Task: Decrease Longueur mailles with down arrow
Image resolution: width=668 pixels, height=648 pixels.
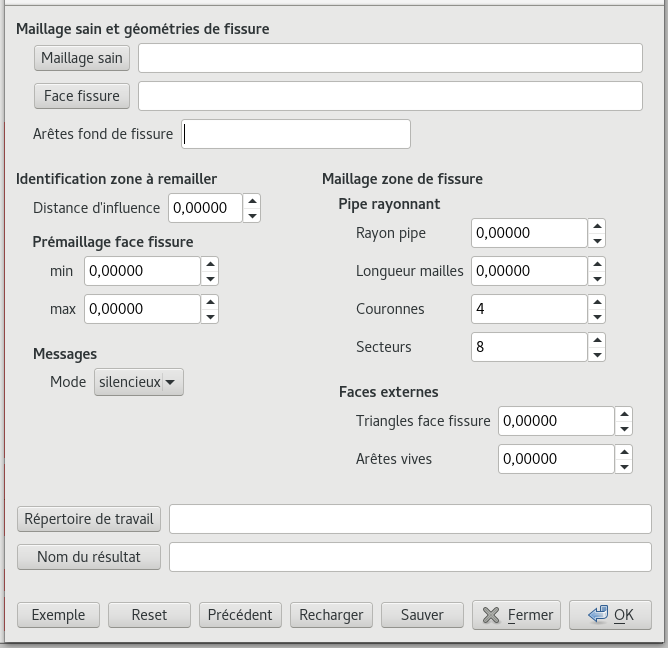Action: tap(597, 279)
